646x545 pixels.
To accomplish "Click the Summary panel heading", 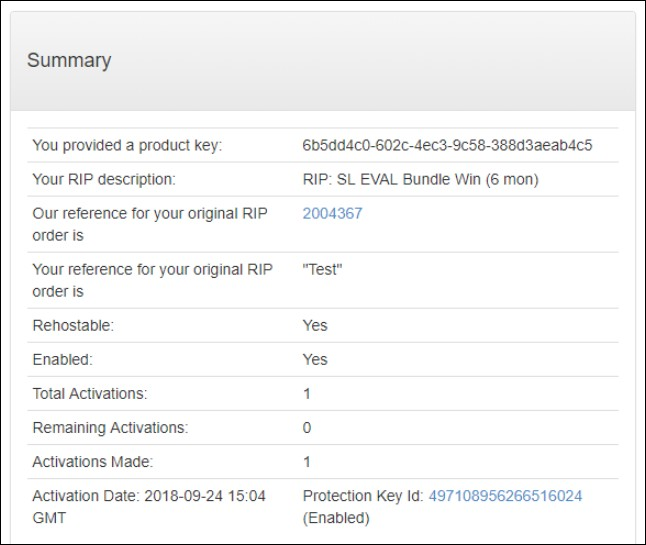I will (69, 60).
